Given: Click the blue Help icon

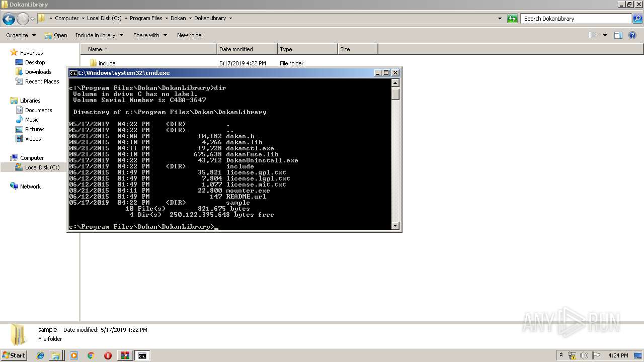Looking at the screenshot, I should click(632, 35).
